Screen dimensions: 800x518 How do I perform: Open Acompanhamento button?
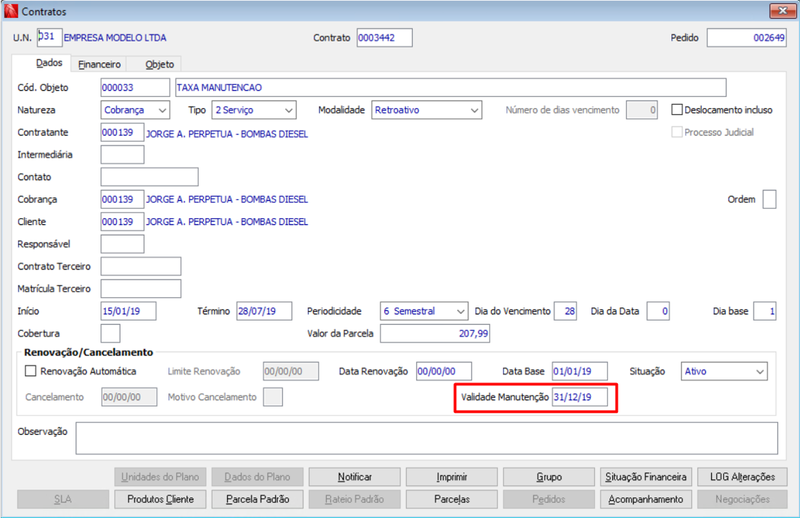(645, 499)
